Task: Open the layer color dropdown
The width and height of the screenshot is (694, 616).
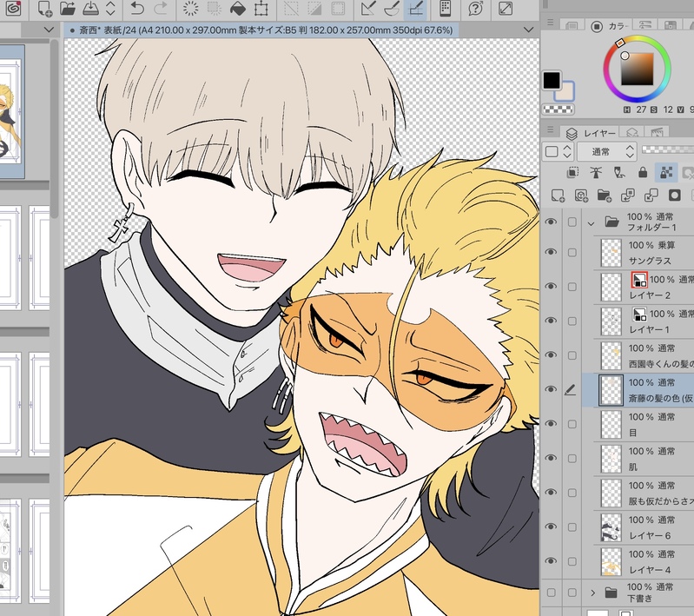Action: point(559,152)
